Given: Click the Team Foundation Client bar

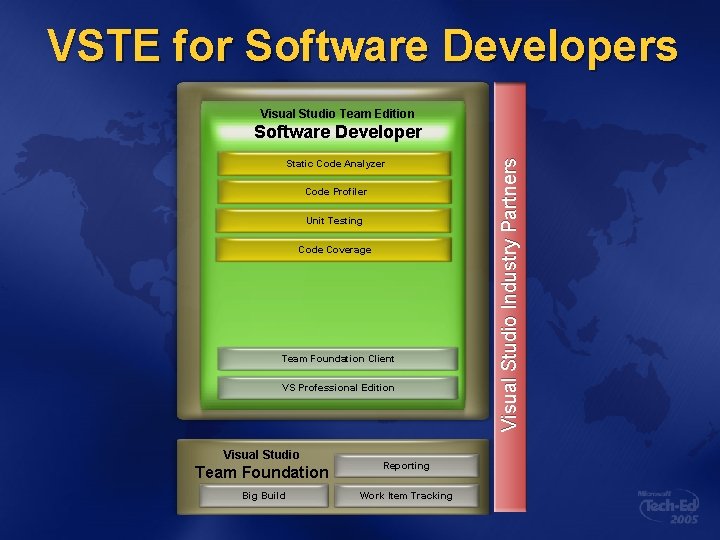Looking at the screenshot, I should click(x=338, y=359).
